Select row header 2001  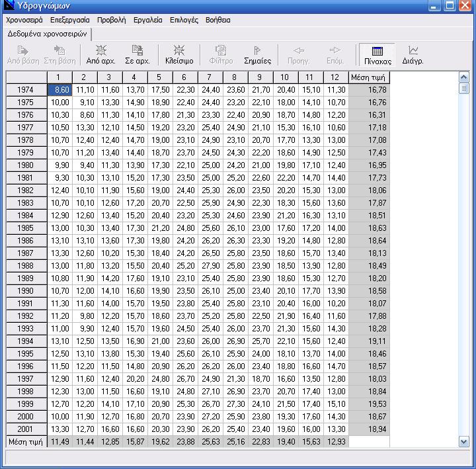(x=26, y=429)
